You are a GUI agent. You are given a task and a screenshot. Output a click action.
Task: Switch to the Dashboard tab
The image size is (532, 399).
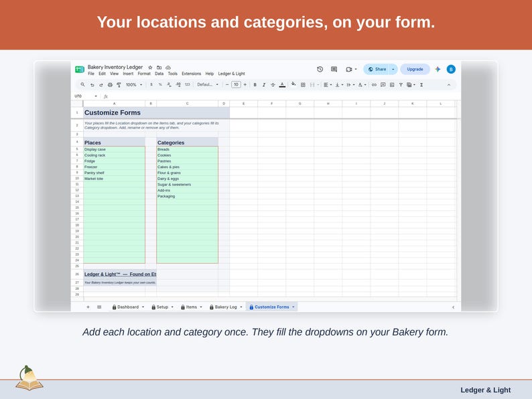(x=128, y=307)
